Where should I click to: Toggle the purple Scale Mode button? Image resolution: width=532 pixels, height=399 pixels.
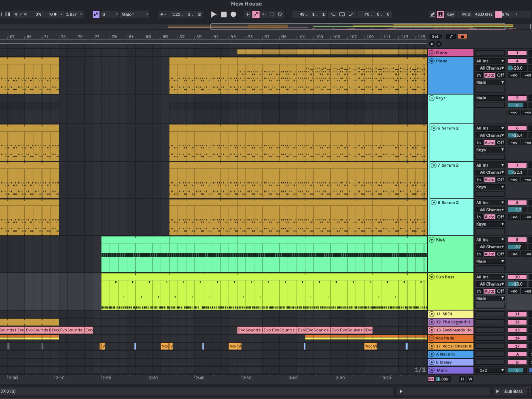point(96,14)
